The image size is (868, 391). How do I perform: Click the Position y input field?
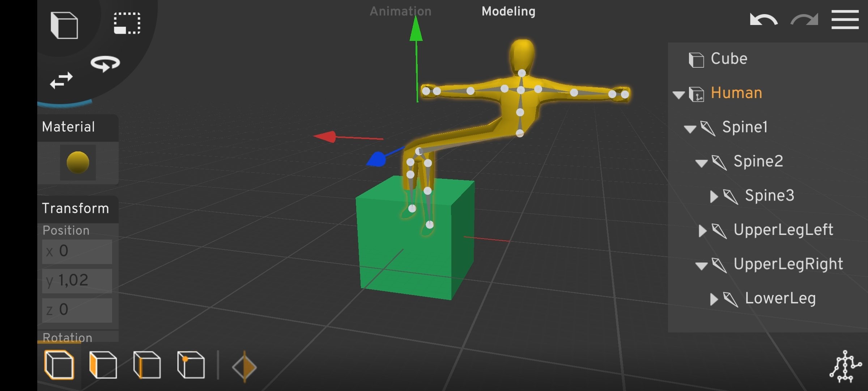click(77, 281)
